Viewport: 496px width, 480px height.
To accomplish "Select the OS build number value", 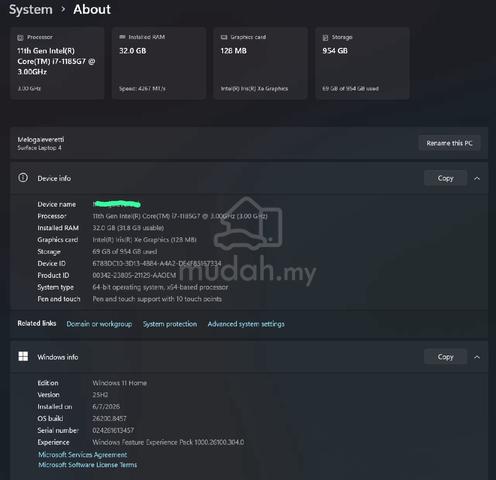I will point(109,418).
